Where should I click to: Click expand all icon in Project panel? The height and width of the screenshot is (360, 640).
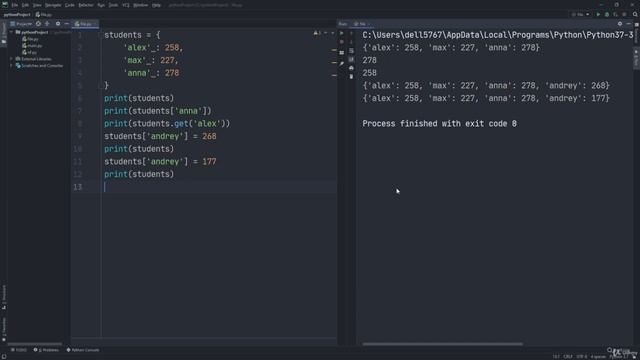pyautogui.click(x=47, y=24)
